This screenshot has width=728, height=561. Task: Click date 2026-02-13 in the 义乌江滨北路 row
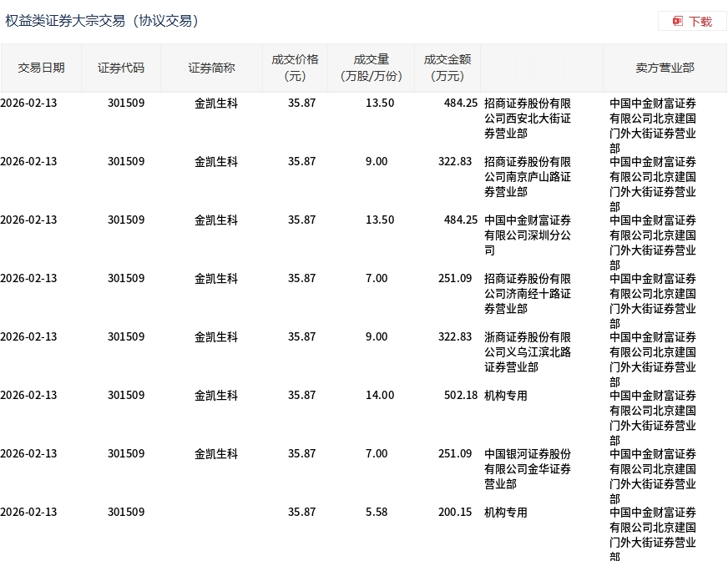point(28,336)
